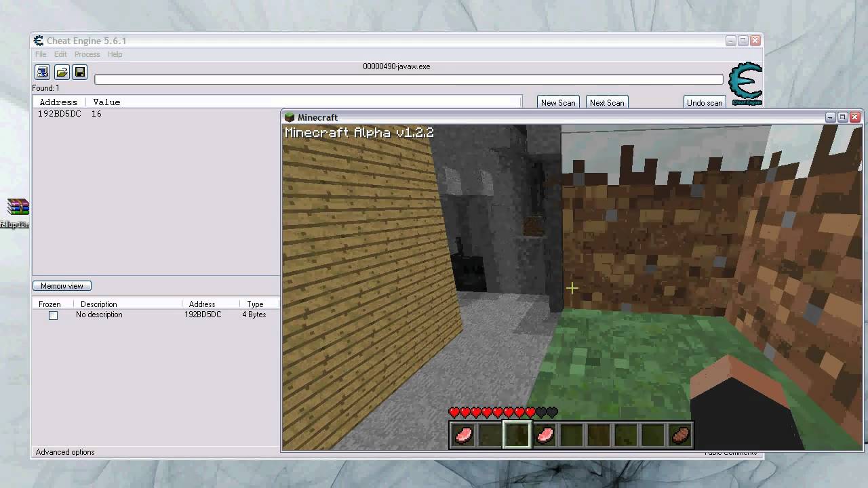Select fourth hotbar slot with porkchop
Image resolution: width=868 pixels, height=488 pixels.
(x=545, y=434)
